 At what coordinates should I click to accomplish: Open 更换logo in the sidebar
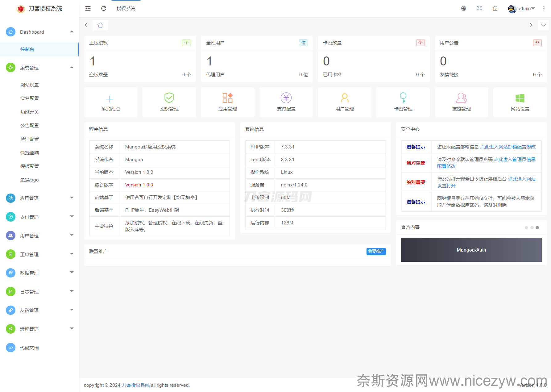39,180
